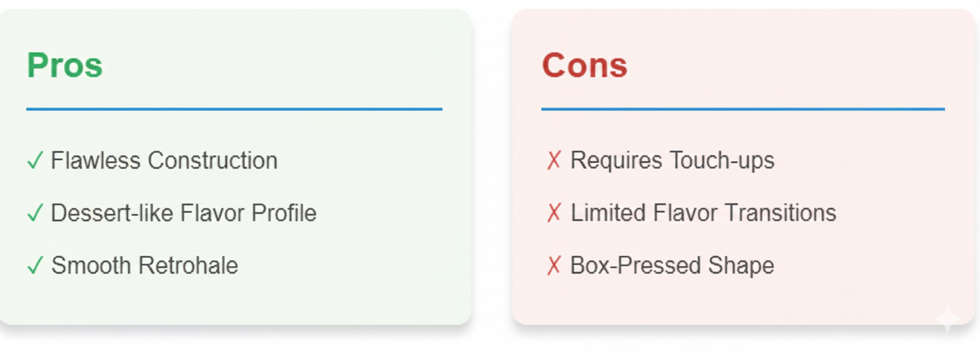Click the green checkmark beside Flawless Construction
Screen dimensions: 980x351
pos(35,160)
